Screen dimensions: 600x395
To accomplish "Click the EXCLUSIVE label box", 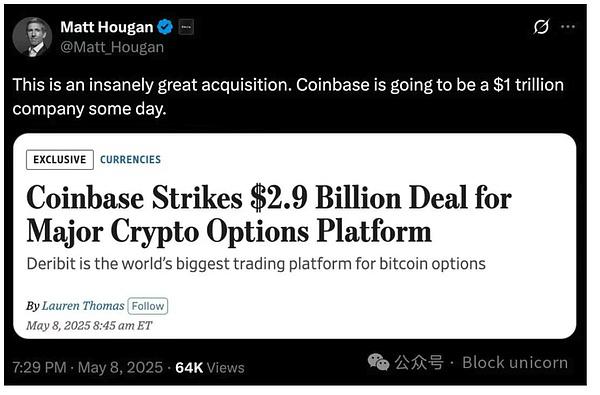I will tap(60, 160).
